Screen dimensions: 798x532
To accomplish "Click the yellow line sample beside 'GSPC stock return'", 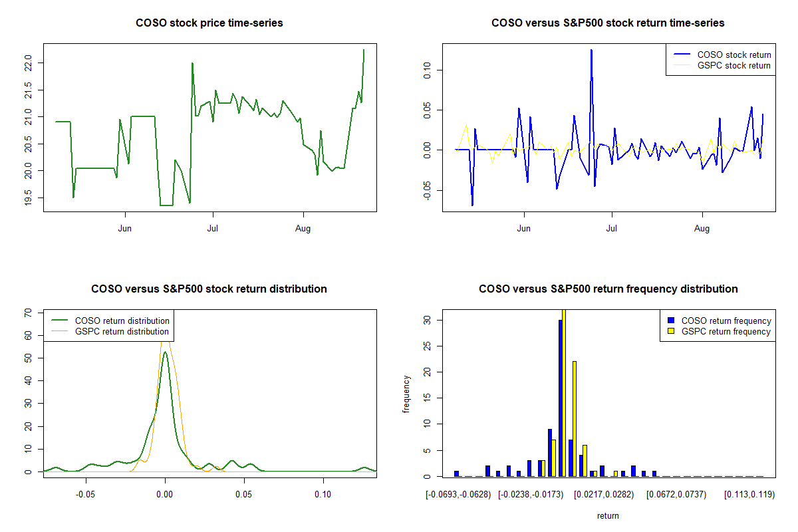I will [682, 65].
